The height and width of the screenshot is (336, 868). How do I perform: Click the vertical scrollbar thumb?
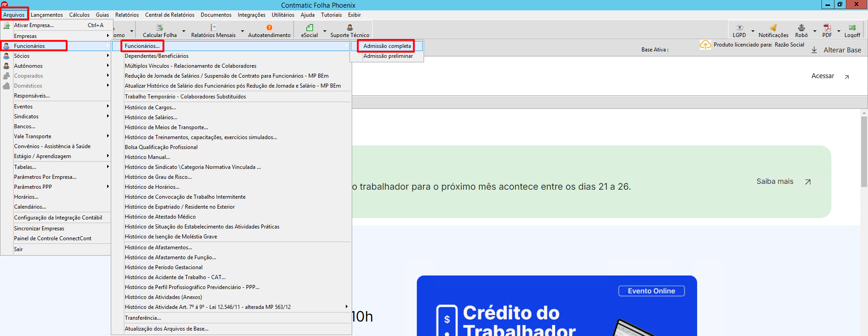coord(864,151)
